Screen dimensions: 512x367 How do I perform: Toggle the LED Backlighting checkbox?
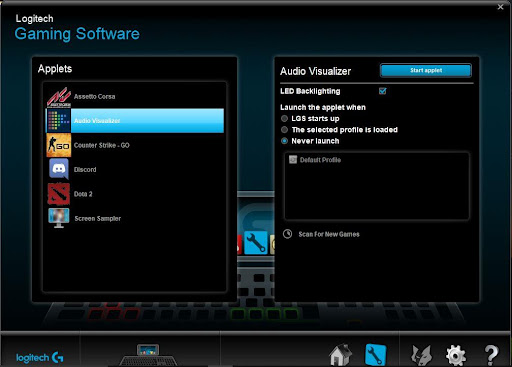pos(382,91)
